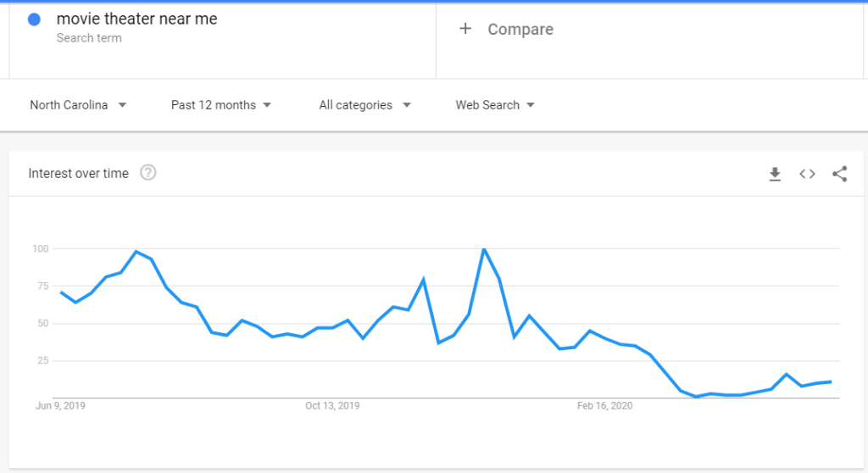
Task: Select the Feb 16, 2020 axis label
Action: (604, 406)
